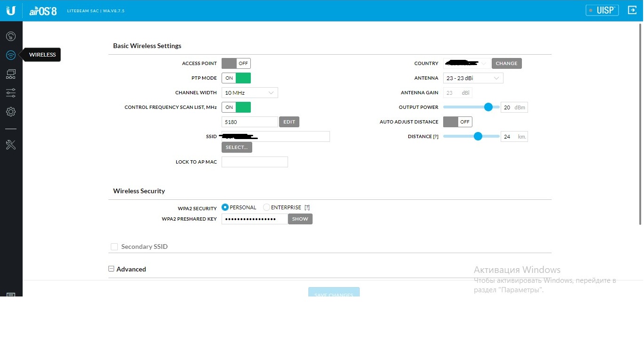
Task: Click the Distance km value field
Action: point(514,136)
